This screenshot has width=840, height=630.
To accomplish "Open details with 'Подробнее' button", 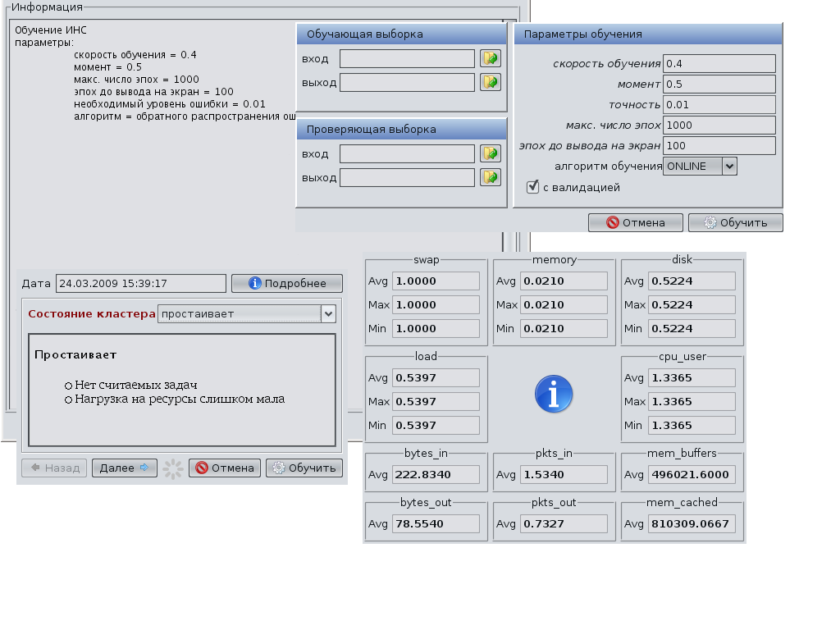I will point(287,283).
